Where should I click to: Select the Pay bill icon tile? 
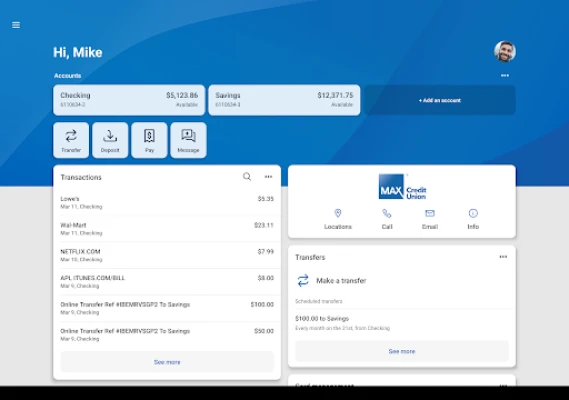pos(149,140)
